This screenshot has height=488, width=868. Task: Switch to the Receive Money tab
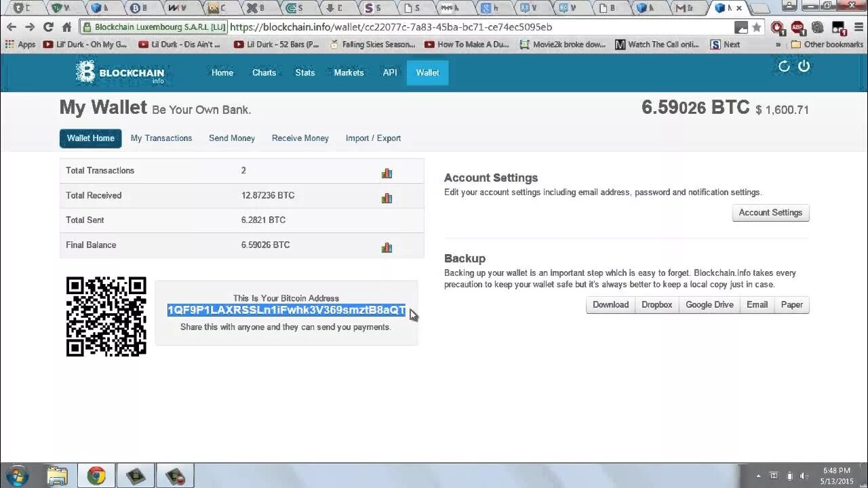click(x=300, y=138)
